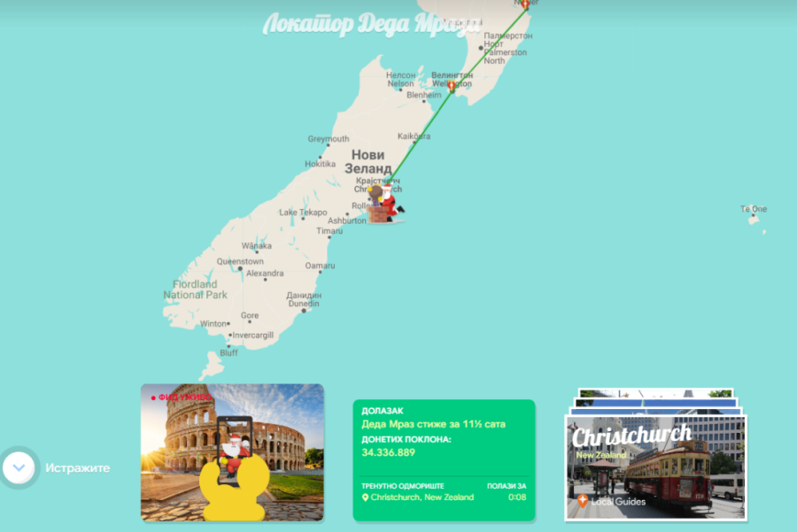
Task: Click the Fiordland National Park map label
Action: [x=195, y=289]
